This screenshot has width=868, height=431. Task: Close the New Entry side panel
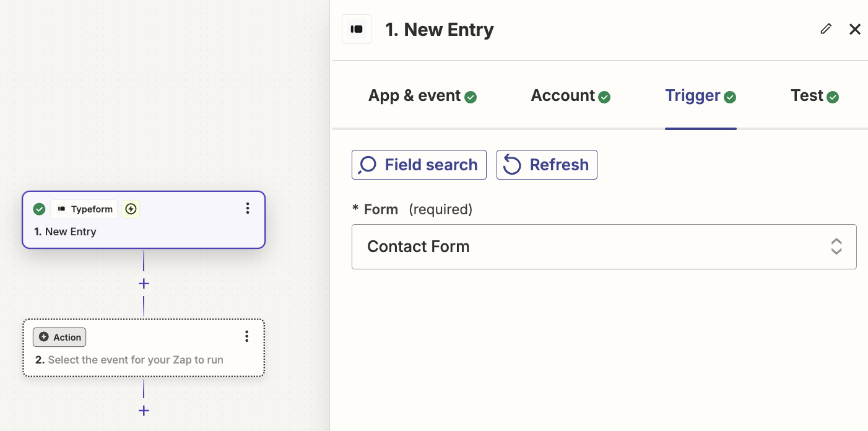click(x=855, y=29)
